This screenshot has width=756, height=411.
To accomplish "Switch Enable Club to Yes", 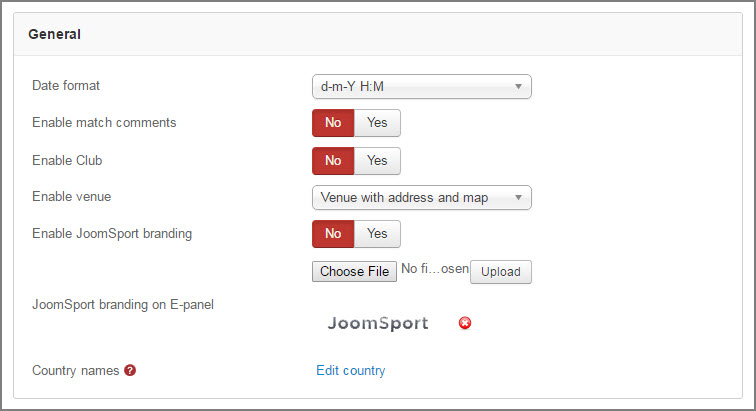I will tap(377, 161).
